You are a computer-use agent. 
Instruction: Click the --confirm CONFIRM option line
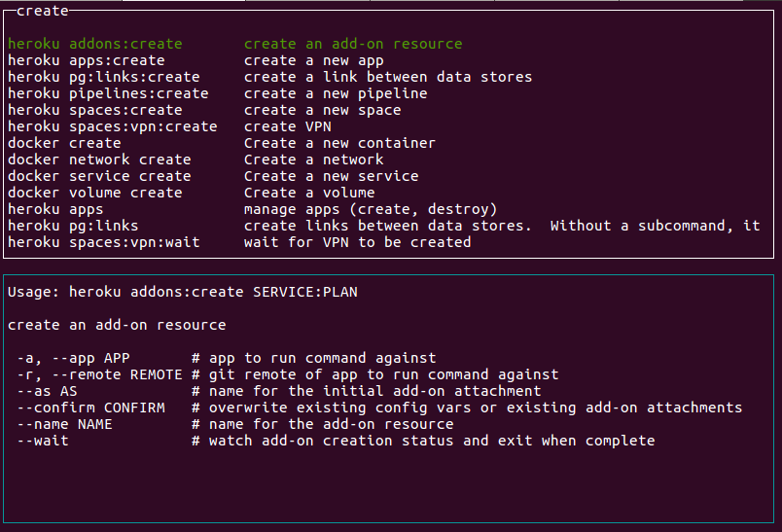click(x=379, y=408)
